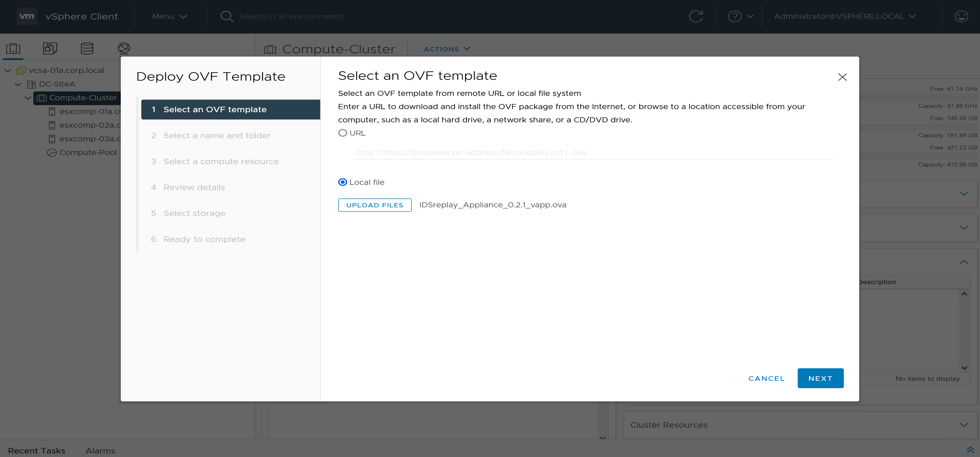Screen dimensions: 980x457
Task: Click the NEXT button
Action: [x=821, y=378]
